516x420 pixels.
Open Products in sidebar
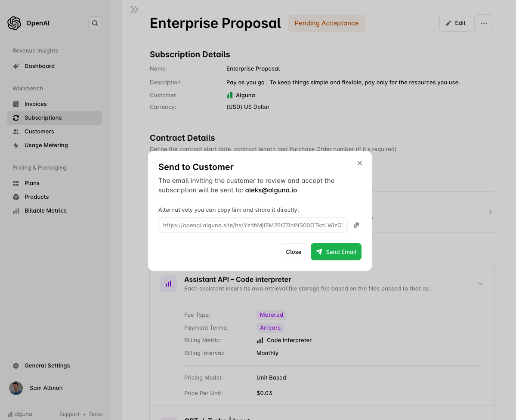(55, 197)
